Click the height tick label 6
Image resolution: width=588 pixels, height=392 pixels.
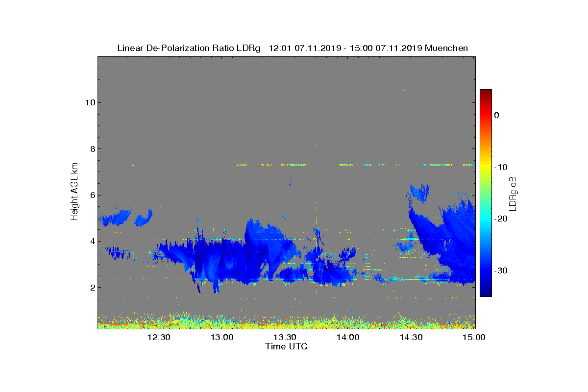tap(92, 195)
